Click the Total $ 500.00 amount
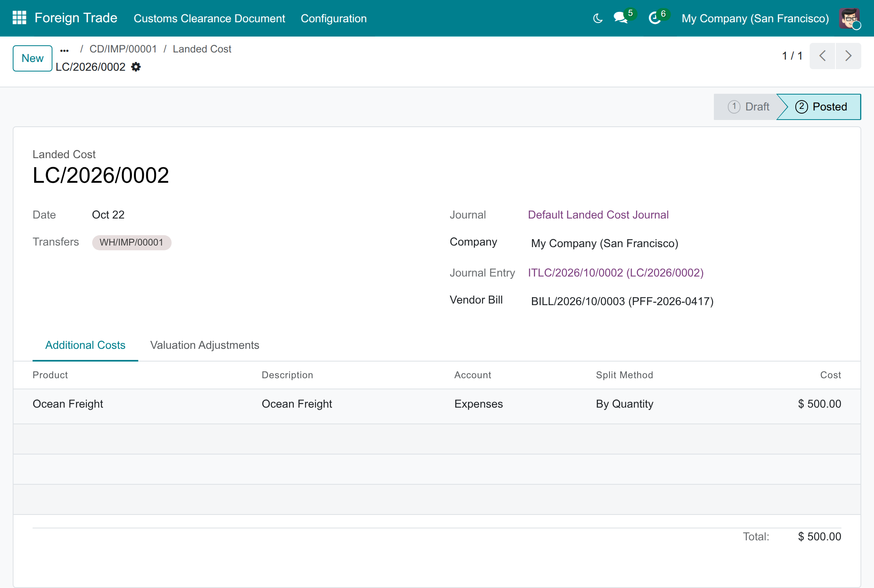The image size is (874, 588). (820, 536)
